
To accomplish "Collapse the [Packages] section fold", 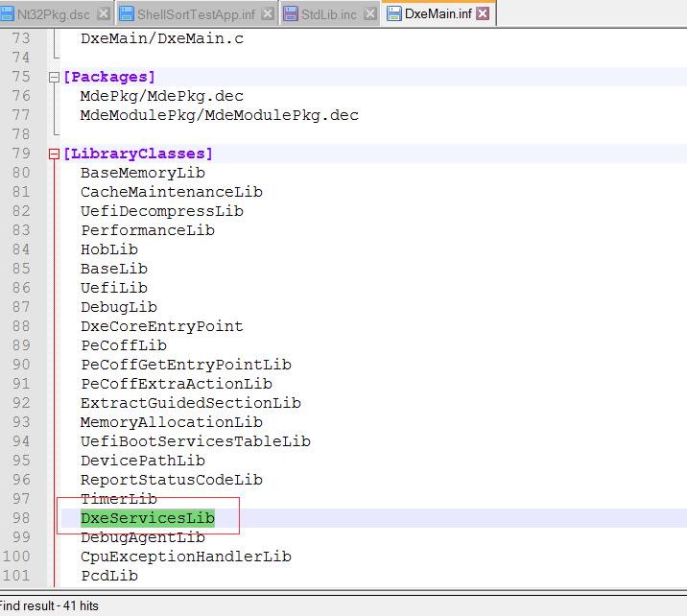I will 54,78.
